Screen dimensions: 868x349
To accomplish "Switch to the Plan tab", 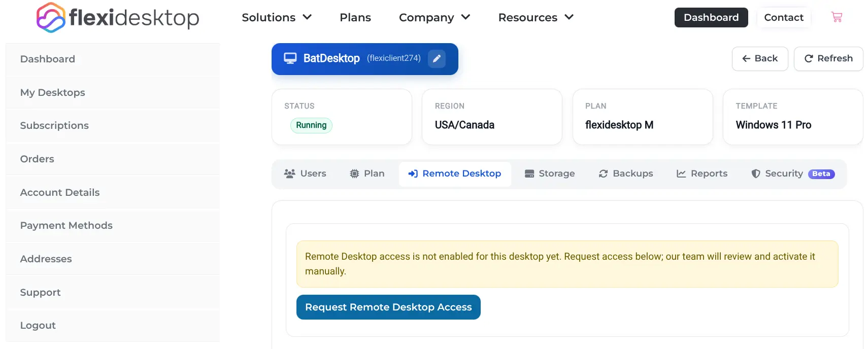I will [x=367, y=173].
